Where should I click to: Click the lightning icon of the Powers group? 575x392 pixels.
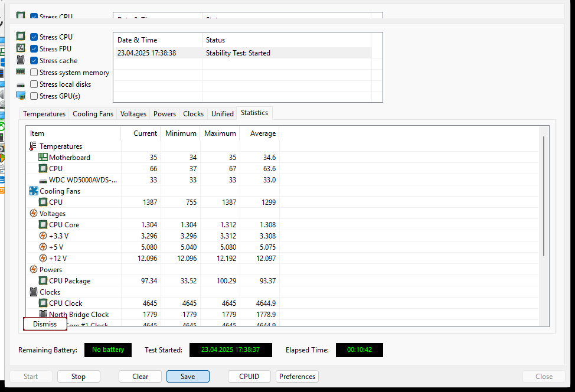point(34,270)
